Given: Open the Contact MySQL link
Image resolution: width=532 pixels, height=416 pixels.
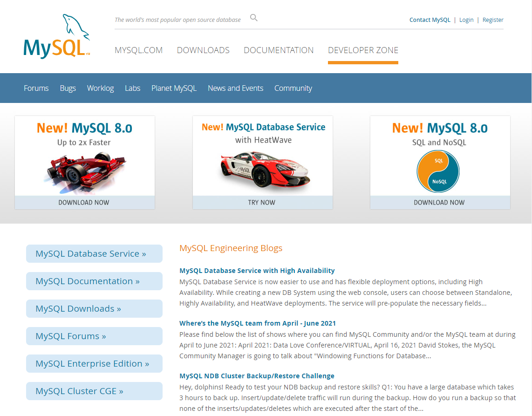Looking at the screenshot, I should click(430, 20).
